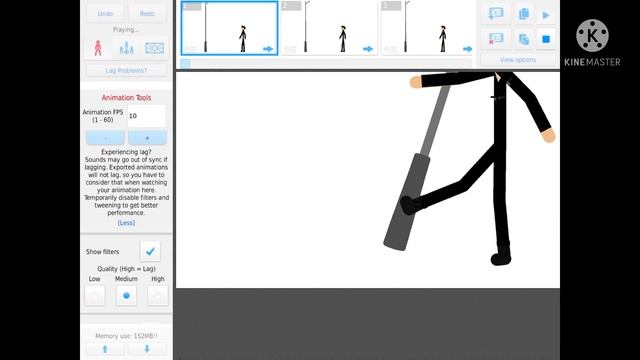This screenshot has height=360, width=640.
Task: Select High quality radio button
Action: (158, 296)
